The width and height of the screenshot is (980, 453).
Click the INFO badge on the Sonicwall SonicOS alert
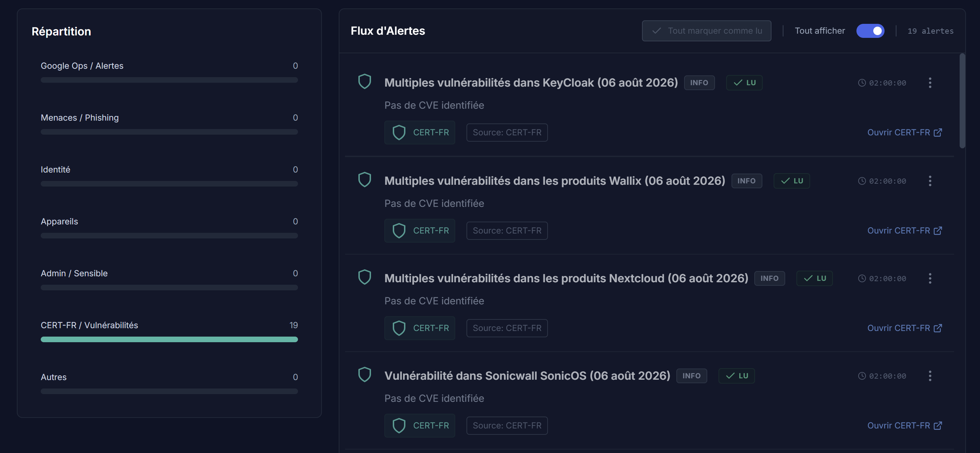(691, 376)
